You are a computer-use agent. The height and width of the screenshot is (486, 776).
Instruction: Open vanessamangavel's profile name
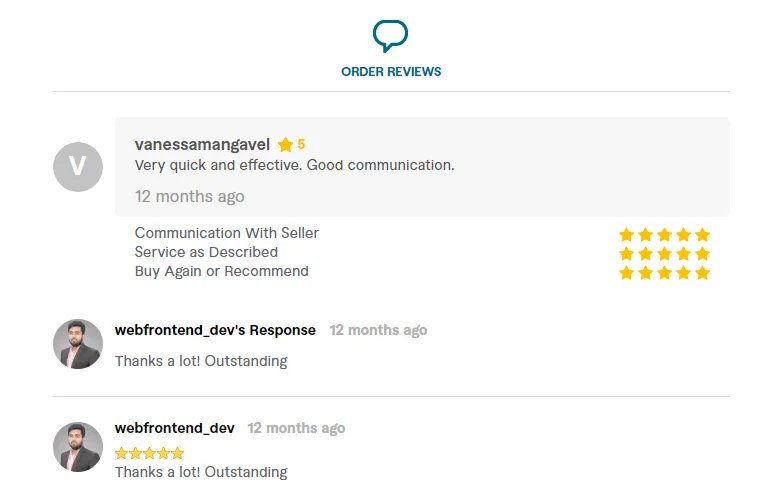pos(202,144)
